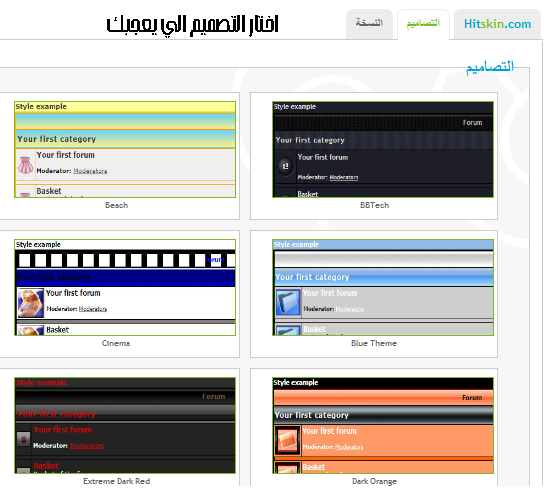Viewport: 548px width, 491px height.
Task: Select the Blue Theme preview
Action: pyautogui.click(x=383, y=287)
